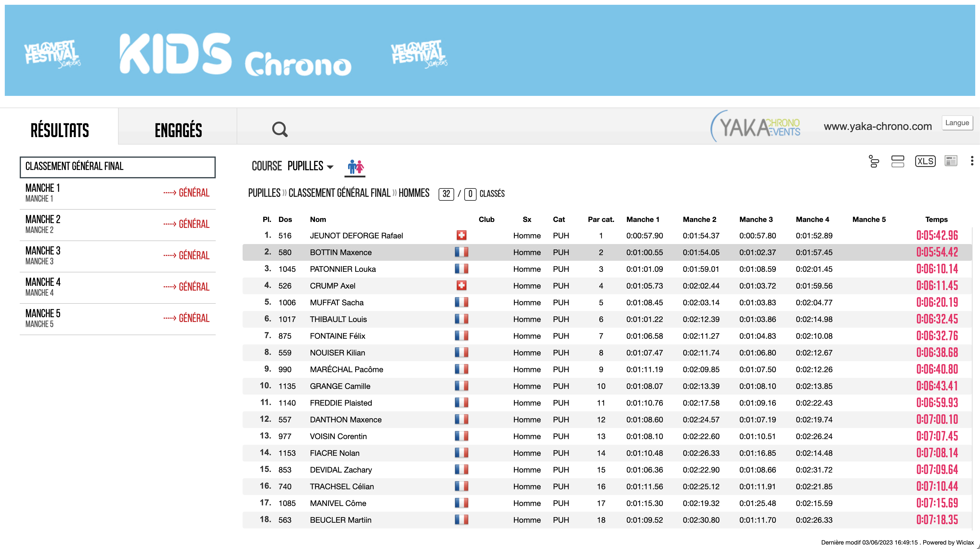
Task: Open the newspaper report icon
Action: click(x=951, y=161)
